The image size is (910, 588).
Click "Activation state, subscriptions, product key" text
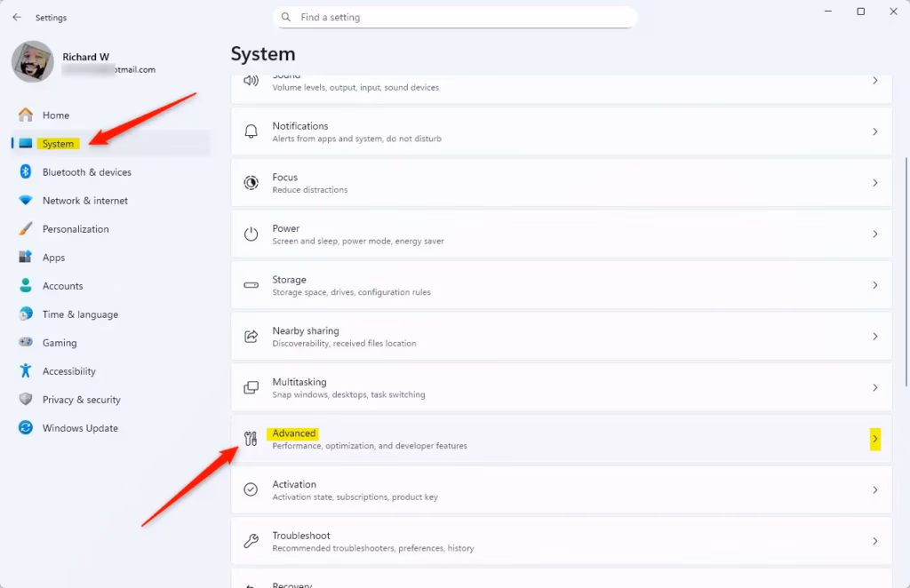pos(355,497)
